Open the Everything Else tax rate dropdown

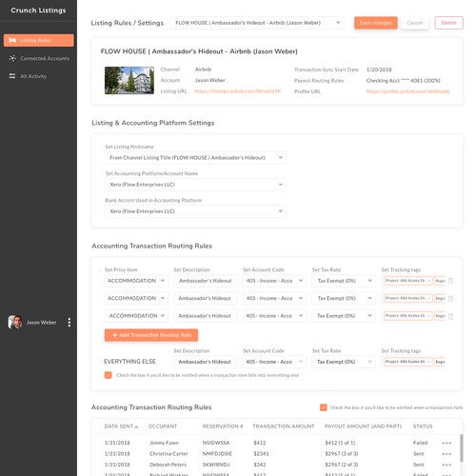click(344, 362)
